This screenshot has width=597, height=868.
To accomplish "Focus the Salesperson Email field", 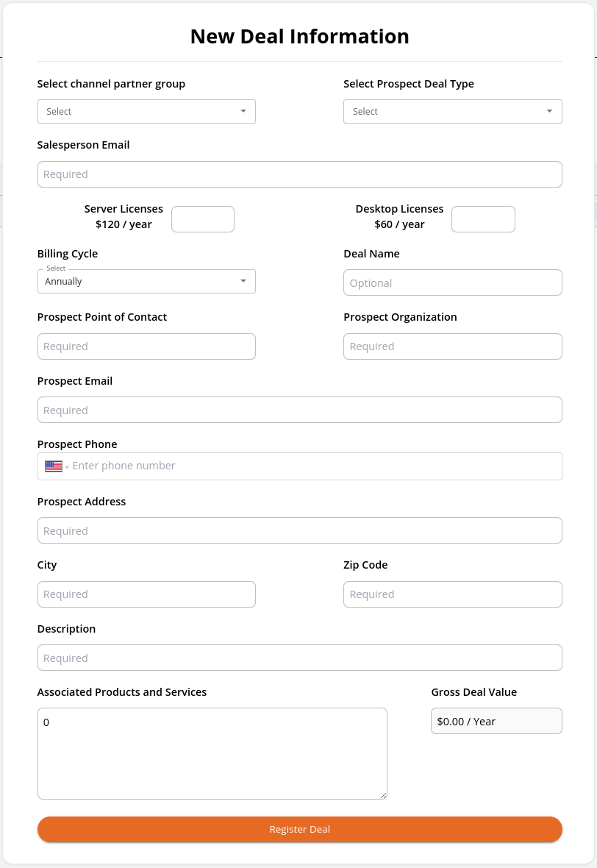I will click(x=300, y=174).
